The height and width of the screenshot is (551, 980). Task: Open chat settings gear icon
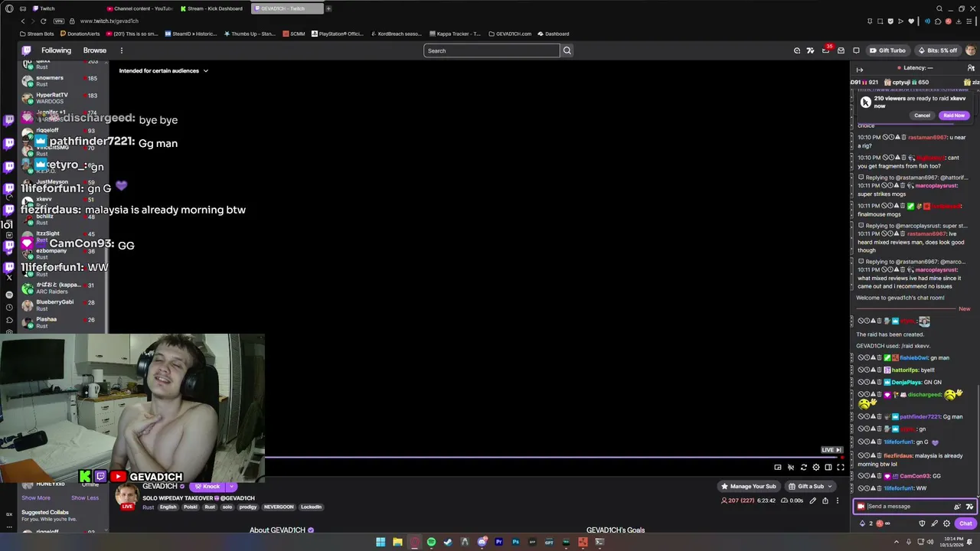(946, 523)
